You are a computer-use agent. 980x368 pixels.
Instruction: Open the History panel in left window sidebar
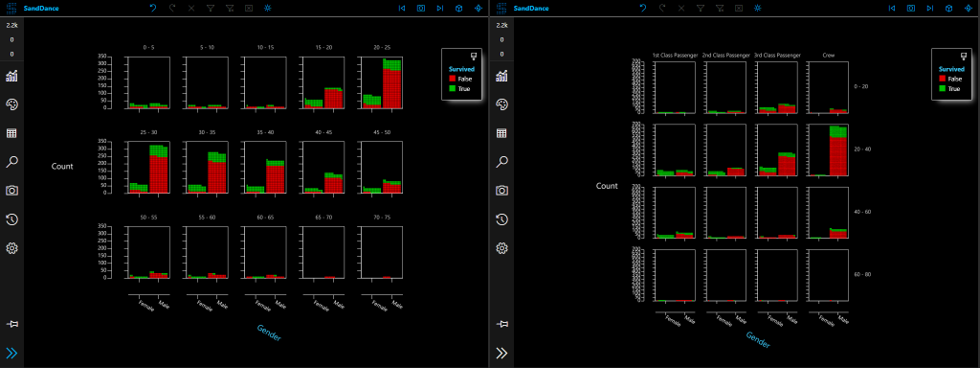click(x=11, y=219)
